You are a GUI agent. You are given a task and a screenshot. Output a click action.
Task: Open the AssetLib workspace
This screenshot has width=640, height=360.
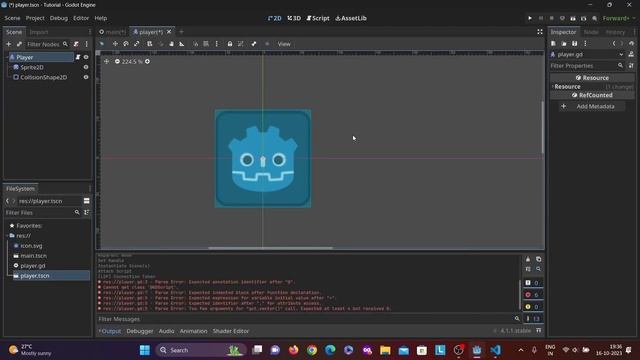351,18
